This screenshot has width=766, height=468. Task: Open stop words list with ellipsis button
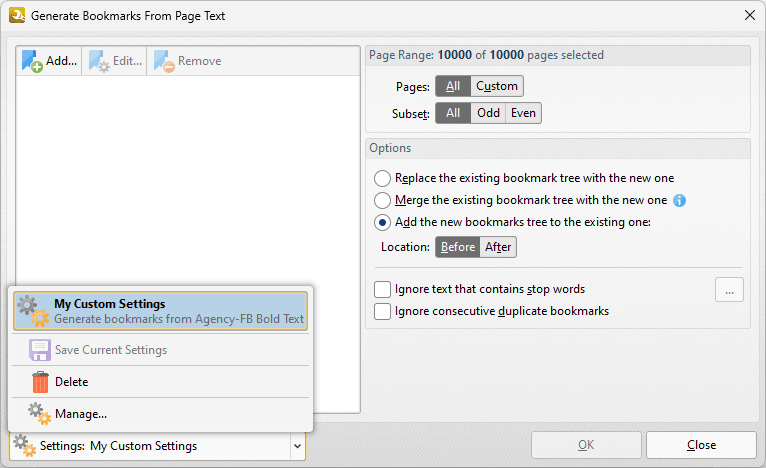click(x=729, y=290)
